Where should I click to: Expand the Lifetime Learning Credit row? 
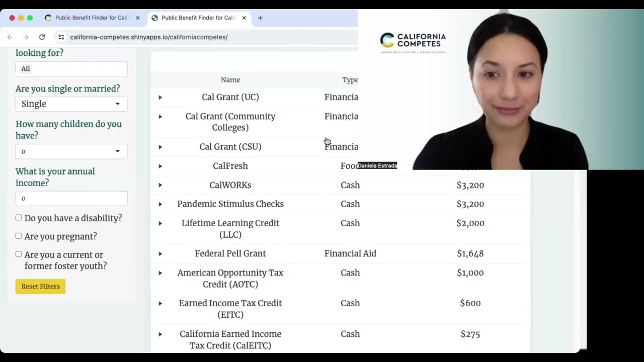point(160,223)
